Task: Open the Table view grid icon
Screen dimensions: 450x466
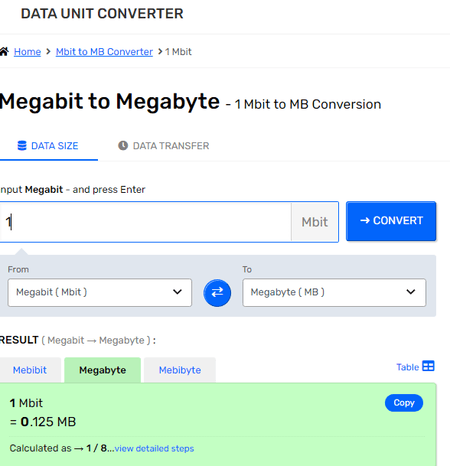Action: [428, 366]
